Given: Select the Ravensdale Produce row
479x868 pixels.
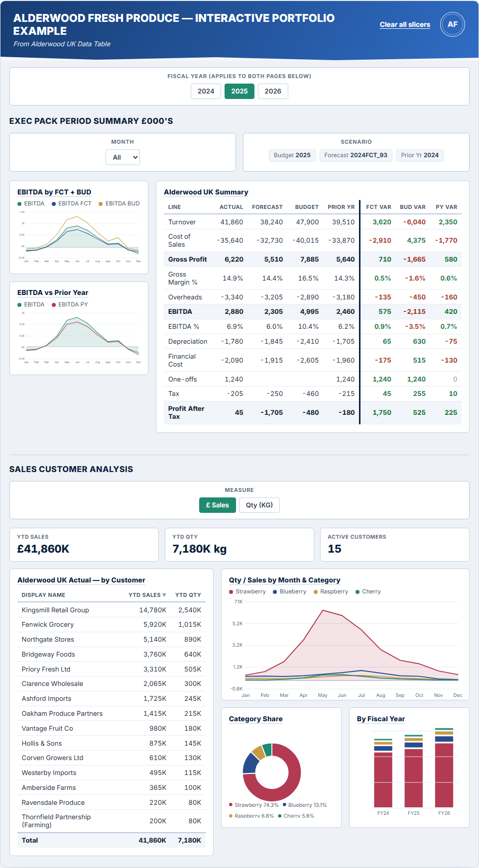Looking at the screenshot, I should click(x=112, y=802).
